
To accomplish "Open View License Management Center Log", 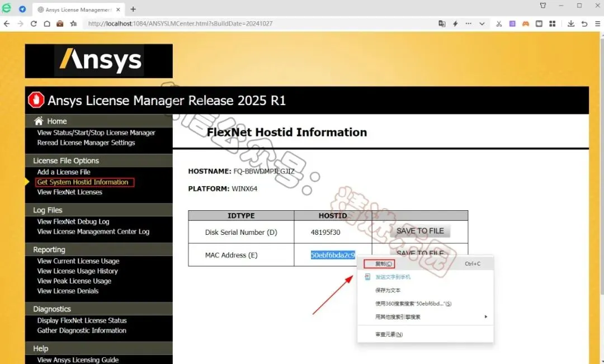I will tap(93, 231).
